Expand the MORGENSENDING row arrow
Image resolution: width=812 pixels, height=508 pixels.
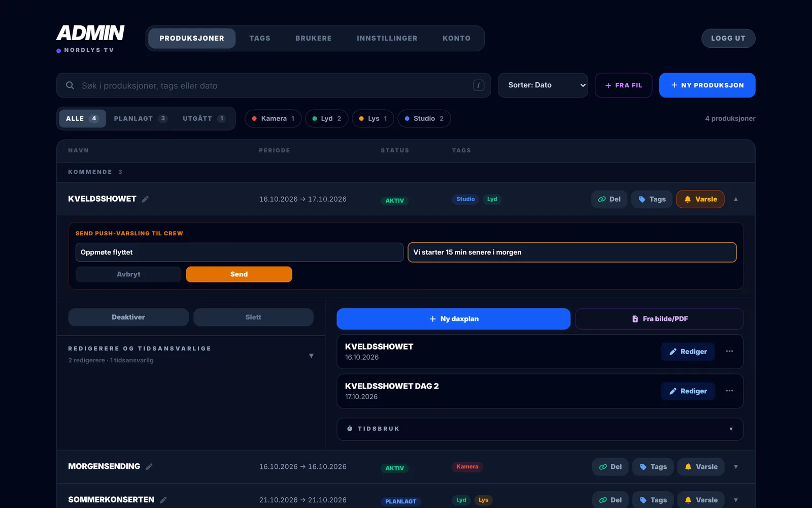(x=736, y=467)
